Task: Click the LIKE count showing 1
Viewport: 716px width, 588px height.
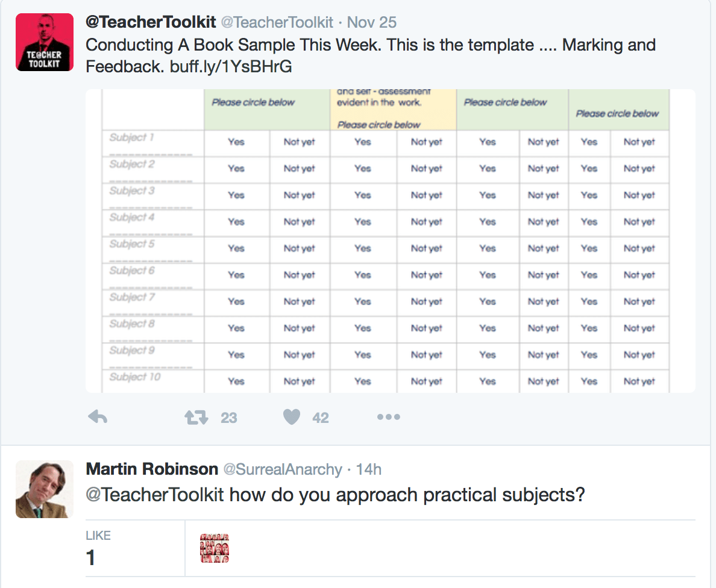Action: coord(91,557)
